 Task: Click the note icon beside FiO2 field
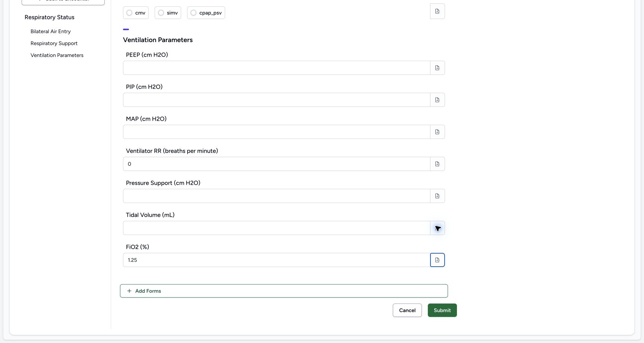pos(438,260)
